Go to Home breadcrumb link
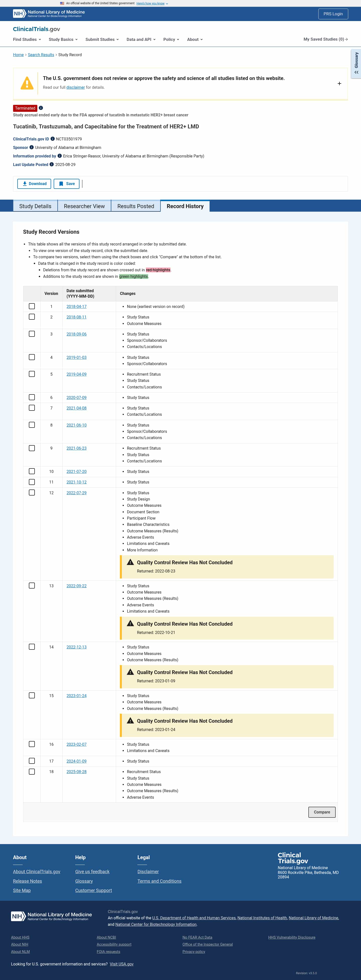 pos(18,55)
